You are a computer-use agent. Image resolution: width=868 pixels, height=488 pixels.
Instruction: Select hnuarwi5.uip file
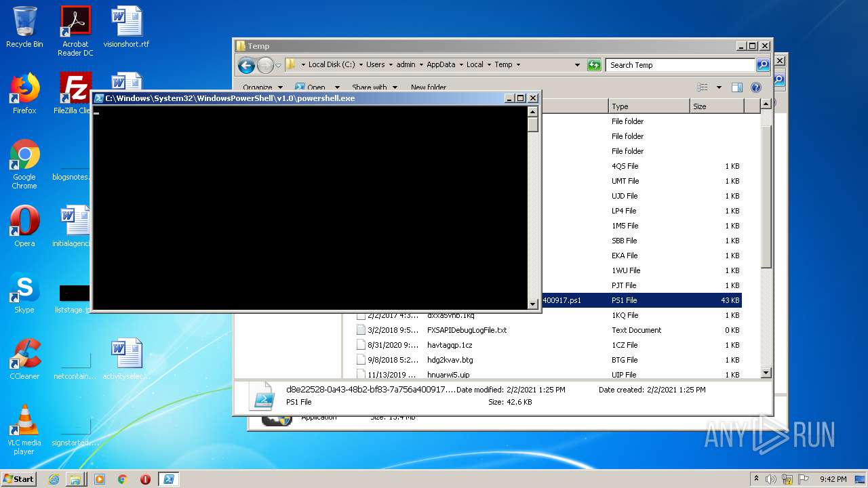[x=448, y=375]
